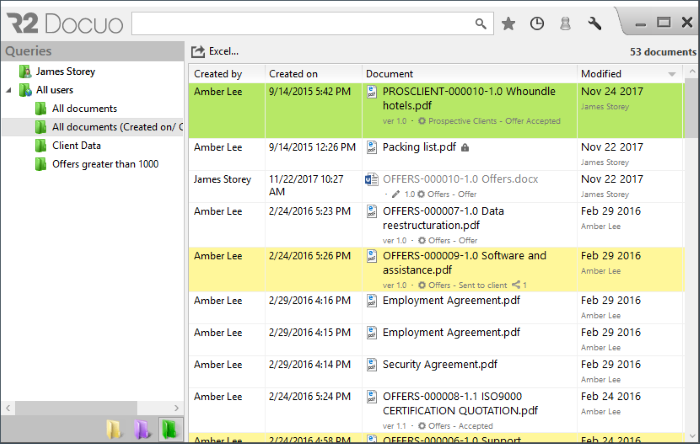Click Offers greater than 1000 query icon

click(x=41, y=164)
